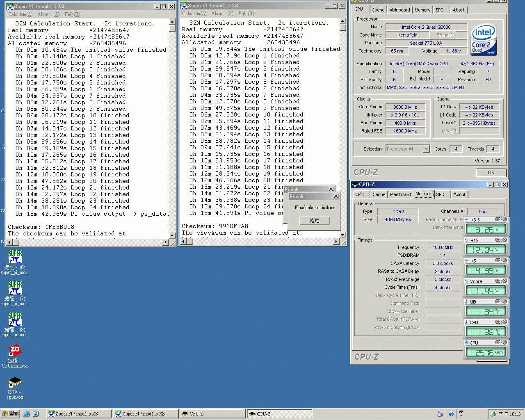This screenshot has width=525, height=420.
Task: Open About menu in left Super PI window
Action: [48, 14]
